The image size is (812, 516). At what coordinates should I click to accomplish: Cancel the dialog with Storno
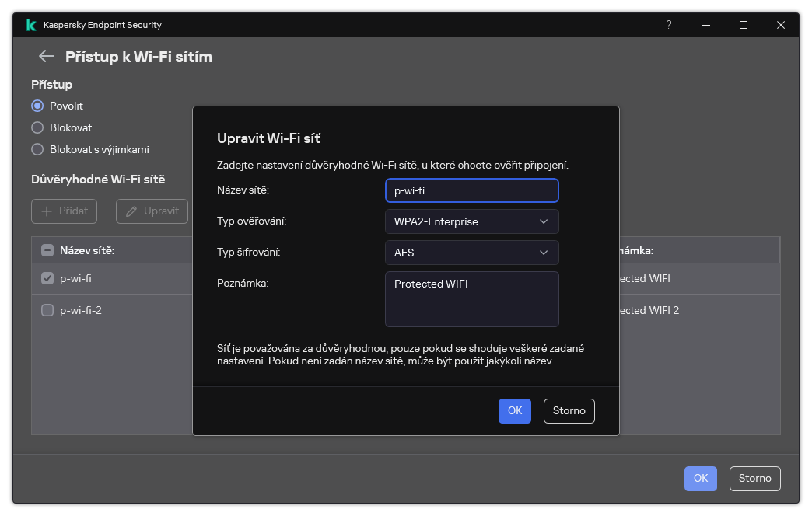569,411
